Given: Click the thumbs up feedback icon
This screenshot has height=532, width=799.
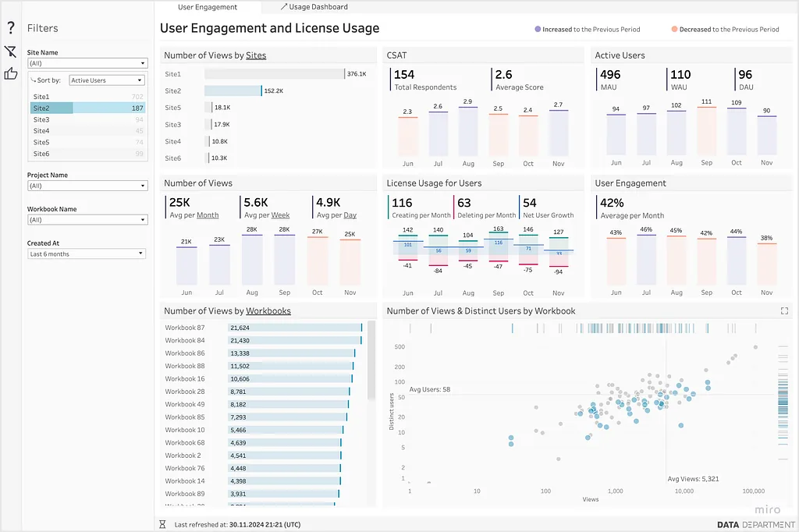Looking at the screenshot, I should (x=11, y=74).
